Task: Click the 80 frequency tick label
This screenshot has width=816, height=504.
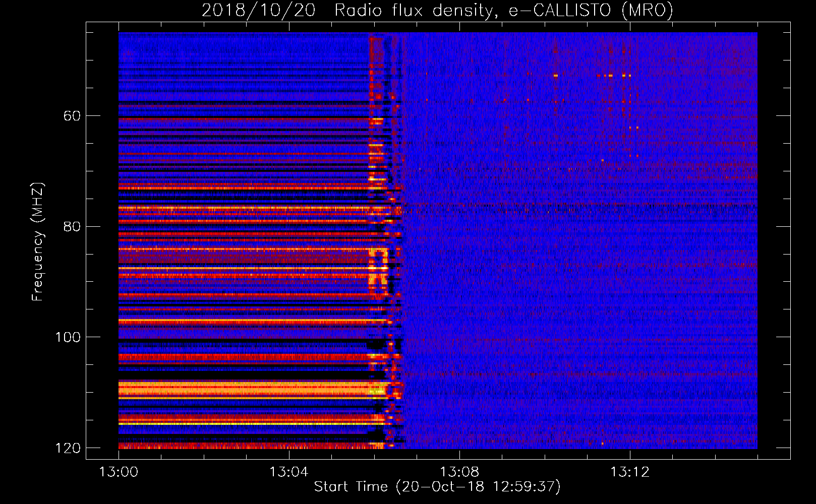Action: 72,226
